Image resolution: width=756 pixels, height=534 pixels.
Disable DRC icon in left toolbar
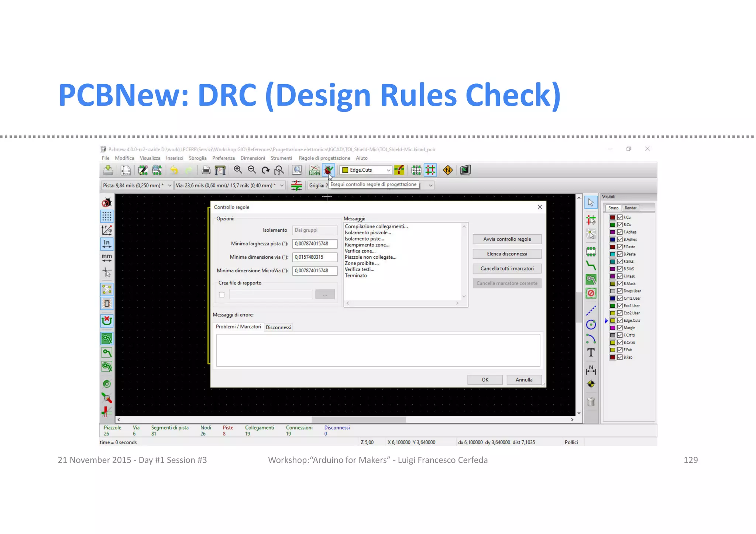point(107,202)
